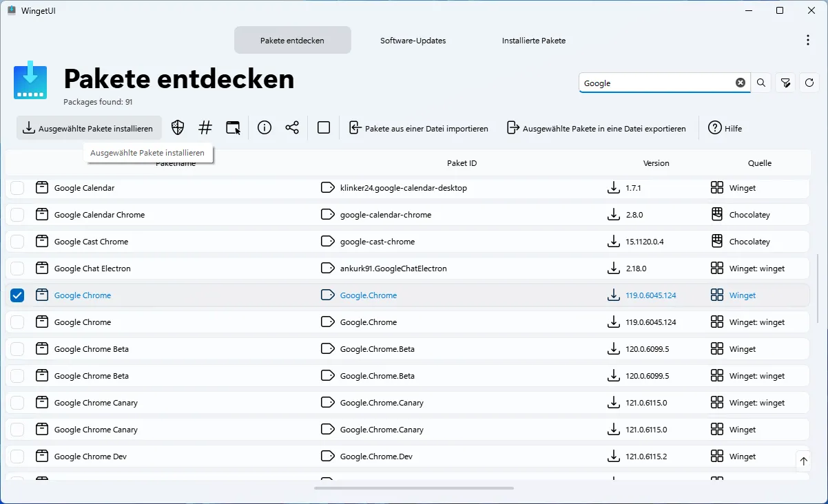828x504 pixels.
Task: Select the Google Cast Chrome checkbox
Action: tap(17, 241)
